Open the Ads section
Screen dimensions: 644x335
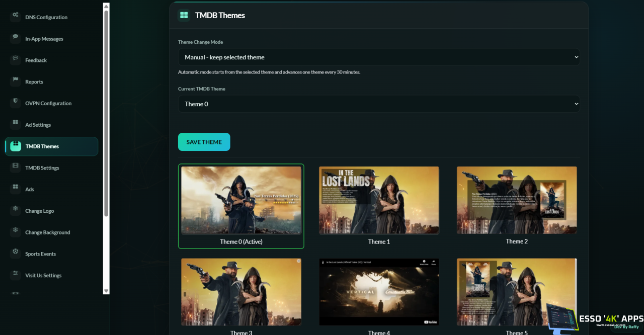(x=51, y=190)
